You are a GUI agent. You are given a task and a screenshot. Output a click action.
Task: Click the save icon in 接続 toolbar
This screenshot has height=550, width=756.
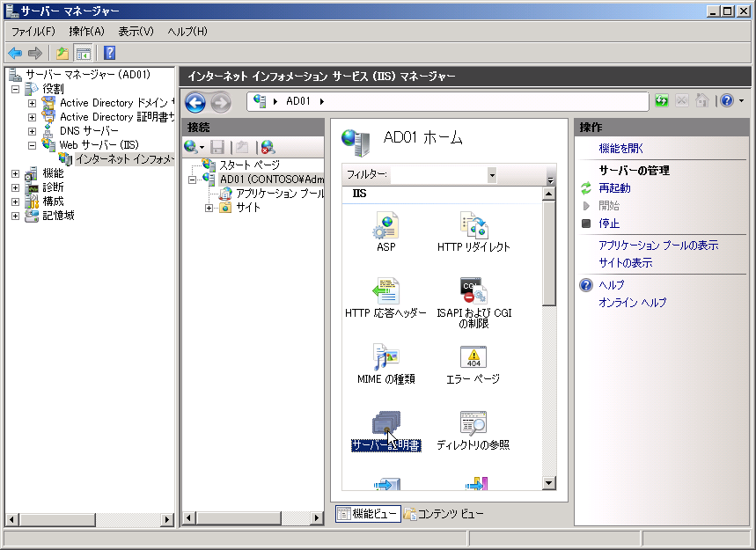point(217,147)
